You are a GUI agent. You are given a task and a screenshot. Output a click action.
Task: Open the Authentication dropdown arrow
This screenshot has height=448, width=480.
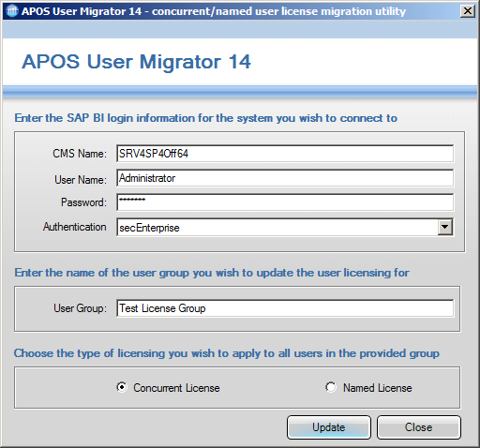point(445,227)
